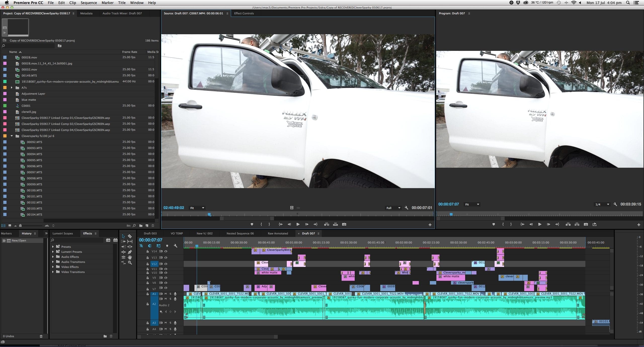Open Source monitor settings wrench

tap(406, 208)
